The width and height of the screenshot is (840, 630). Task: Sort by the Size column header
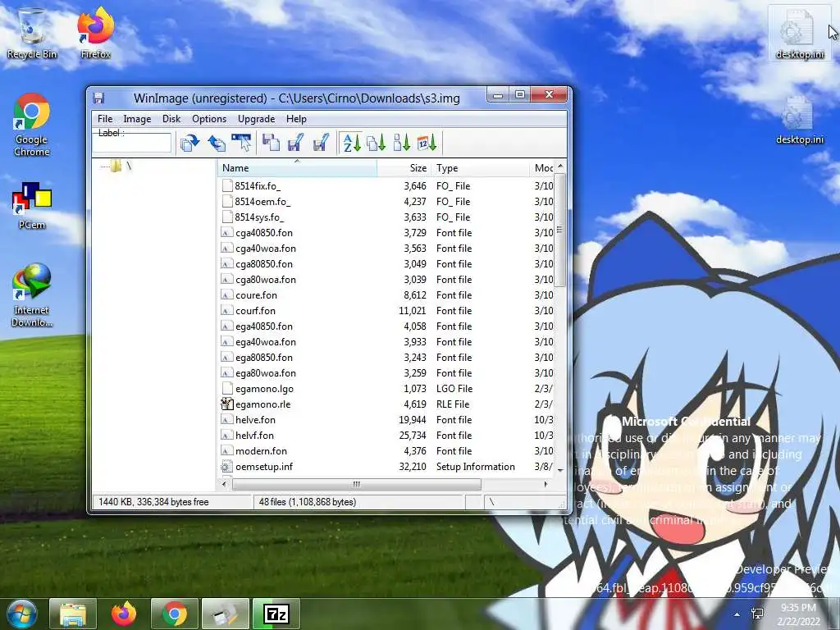[404, 168]
